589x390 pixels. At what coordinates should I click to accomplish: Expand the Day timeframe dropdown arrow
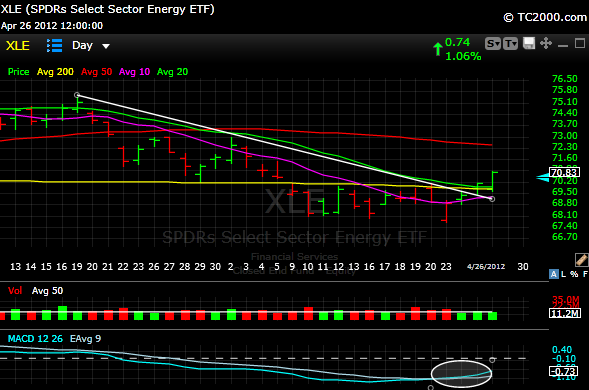pos(106,46)
